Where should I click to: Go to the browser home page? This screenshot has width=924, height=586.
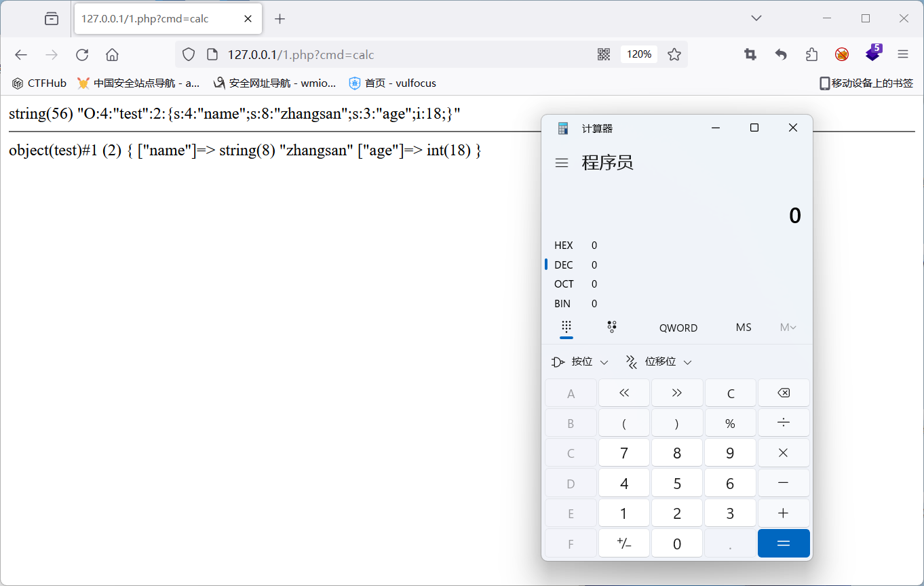[113, 55]
